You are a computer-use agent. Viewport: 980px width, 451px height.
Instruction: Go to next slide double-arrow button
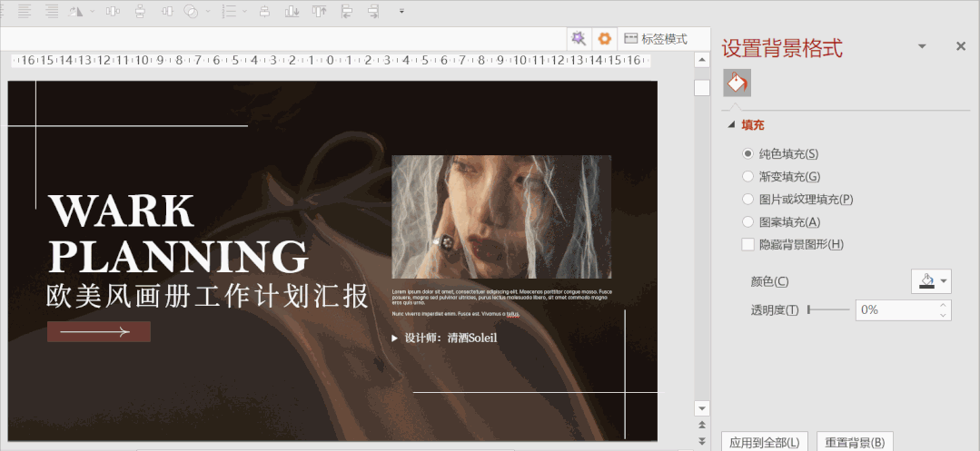pyautogui.click(x=702, y=441)
